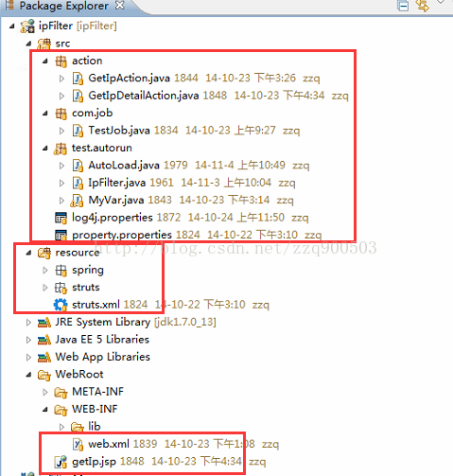Click the log4j.properties file icon

coord(61,218)
